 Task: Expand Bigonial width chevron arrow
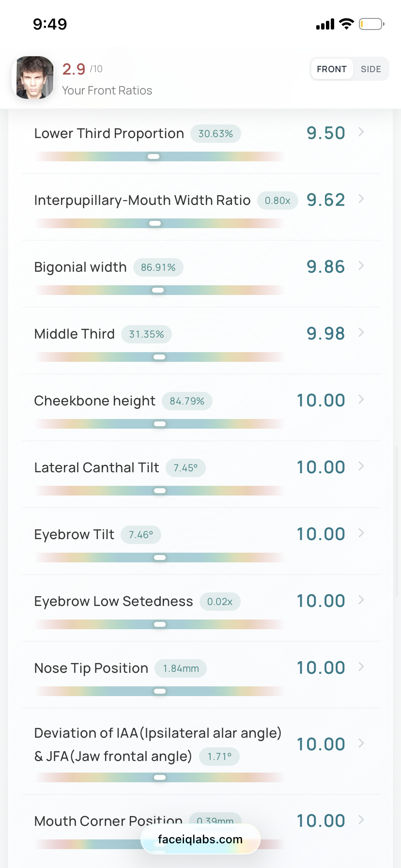click(x=361, y=265)
